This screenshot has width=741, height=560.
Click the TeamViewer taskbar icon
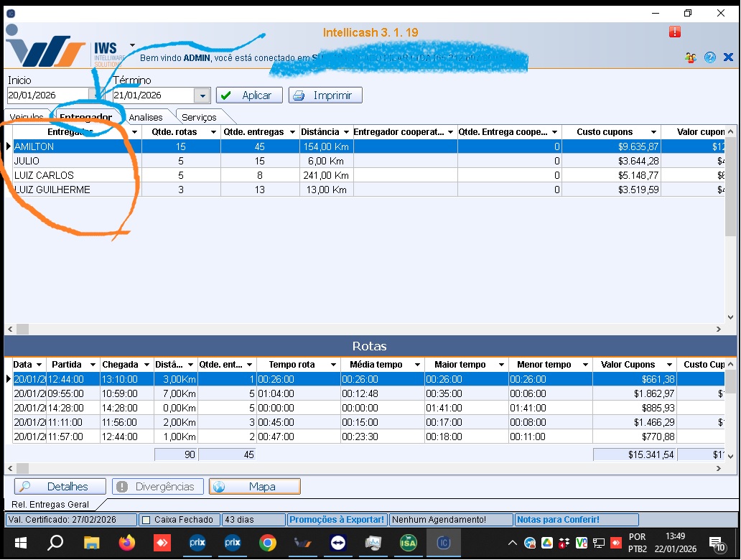(337, 543)
